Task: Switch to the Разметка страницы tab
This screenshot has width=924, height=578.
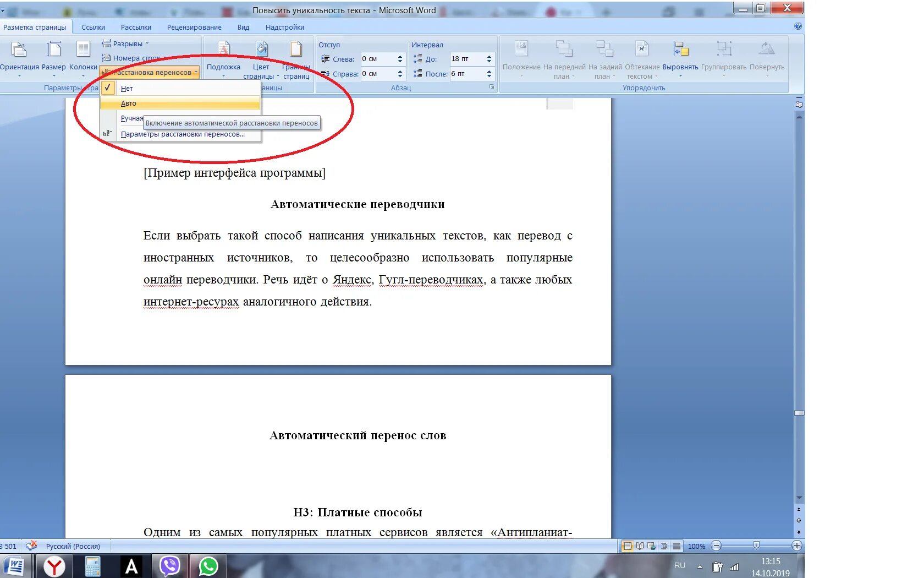Action: [x=35, y=27]
